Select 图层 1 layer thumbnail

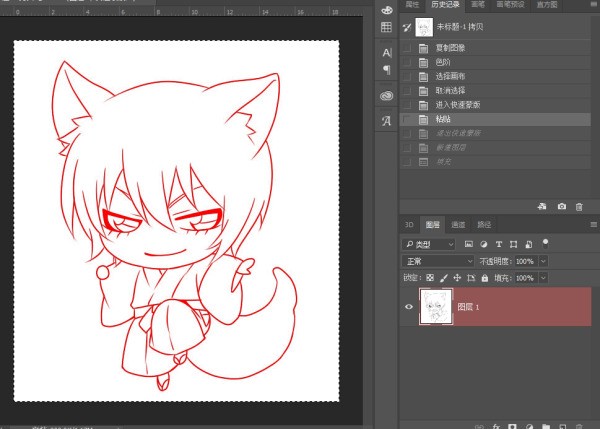click(x=437, y=307)
